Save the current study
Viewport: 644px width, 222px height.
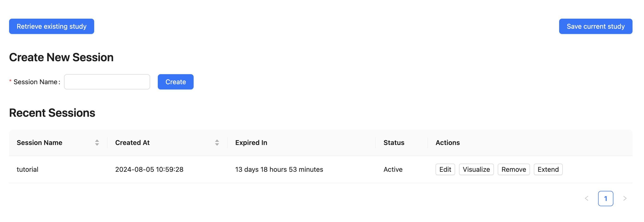(595, 26)
